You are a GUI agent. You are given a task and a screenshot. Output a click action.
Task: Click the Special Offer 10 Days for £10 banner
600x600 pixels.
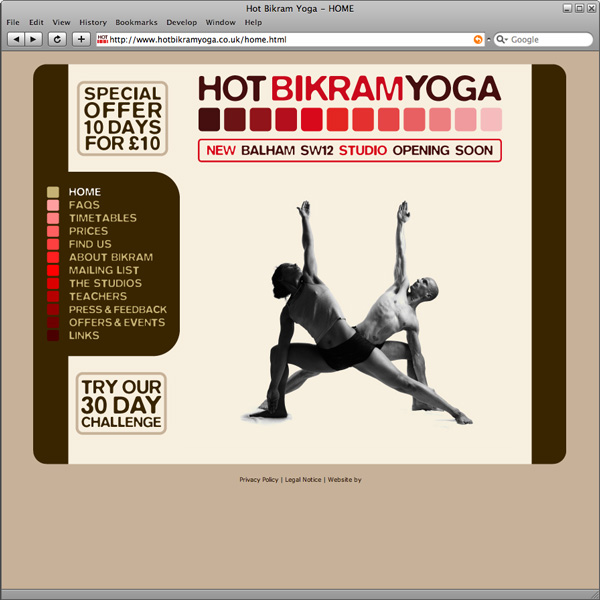(x=122, y=119)
